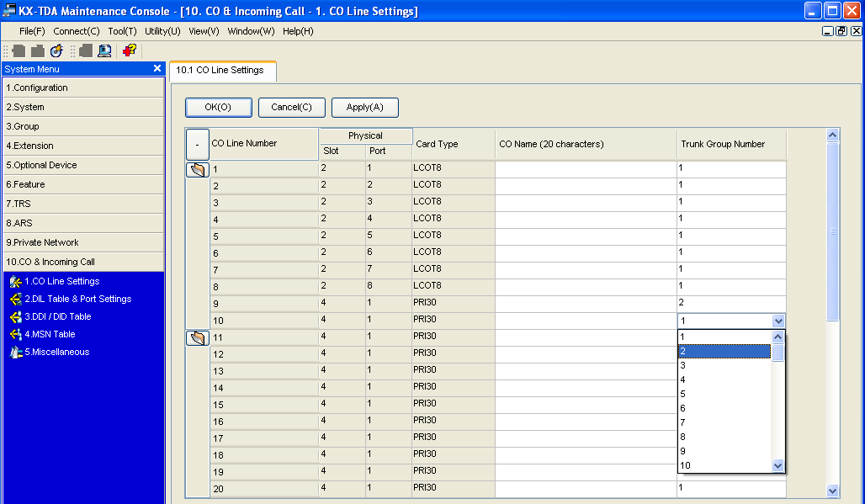Click table vertical scrollbar up arrow
This screenshot has height=504, width=865.
click(832, 135)
